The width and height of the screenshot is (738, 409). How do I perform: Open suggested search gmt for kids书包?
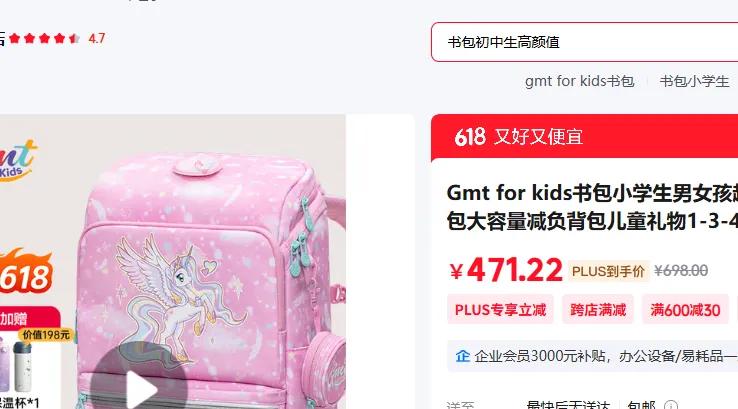click(579, 81)
